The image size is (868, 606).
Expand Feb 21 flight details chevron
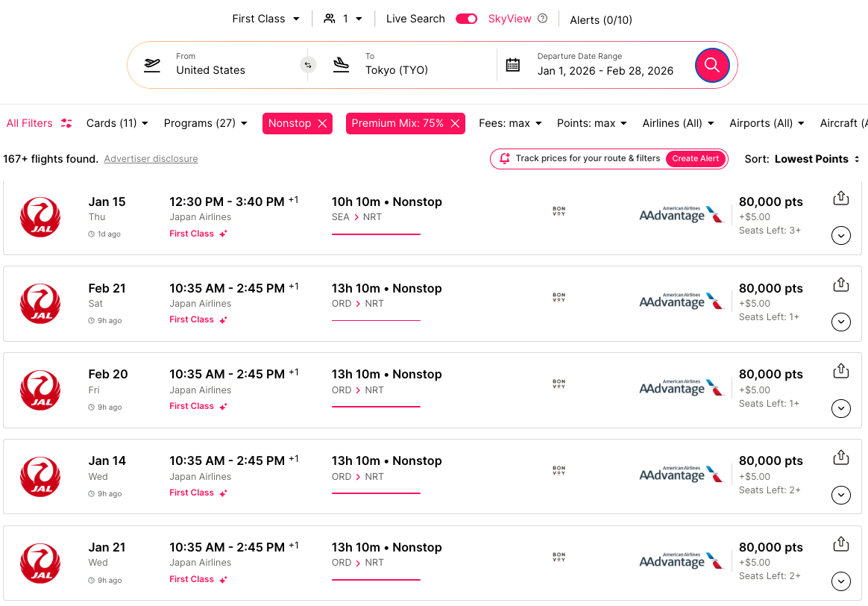point(841,322)
